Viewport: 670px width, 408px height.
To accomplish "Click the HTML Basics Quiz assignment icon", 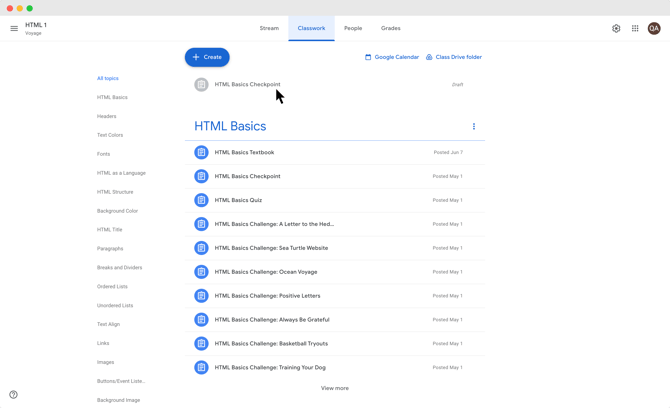I will coord(201,200).
